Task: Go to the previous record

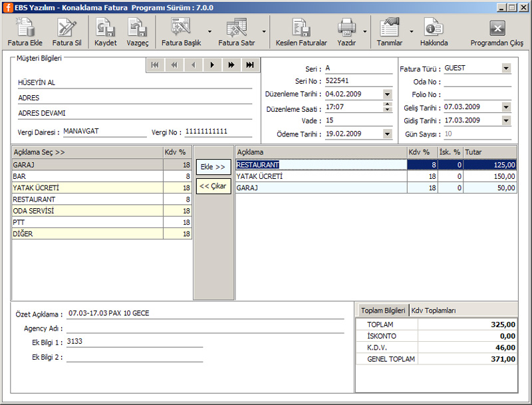Action: point(194,65)
